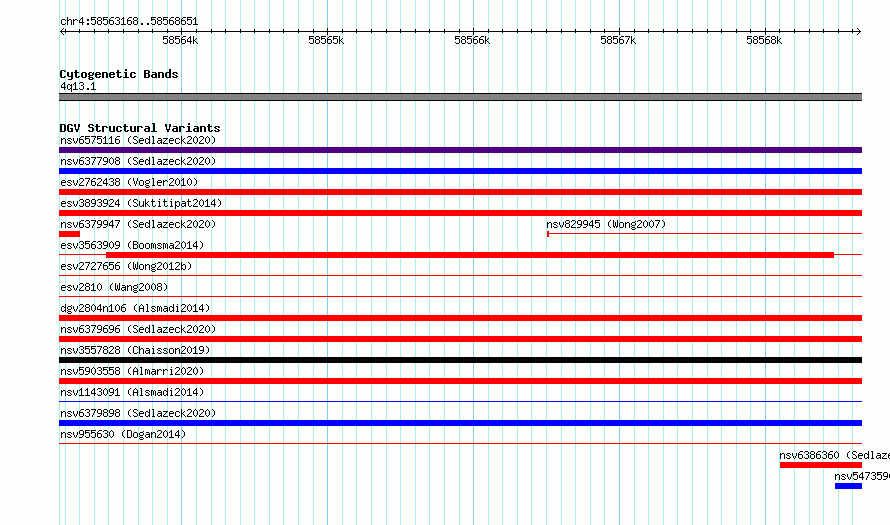The width and height of the screenshot is (890, 525).
Task: Click the DGV Structural Variants track title
Action: tap(140, 128)
